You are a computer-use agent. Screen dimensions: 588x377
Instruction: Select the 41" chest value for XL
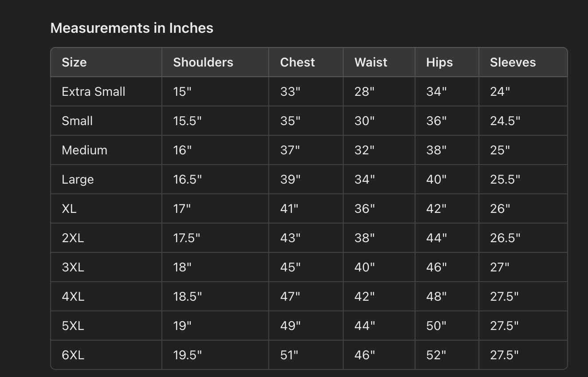coord(289,208)
